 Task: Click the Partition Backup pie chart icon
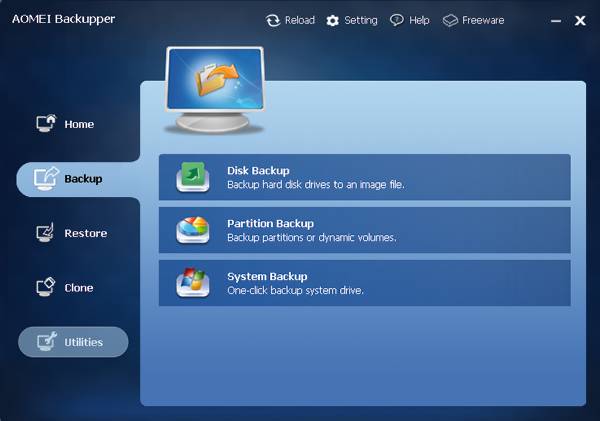pos(193,230)
